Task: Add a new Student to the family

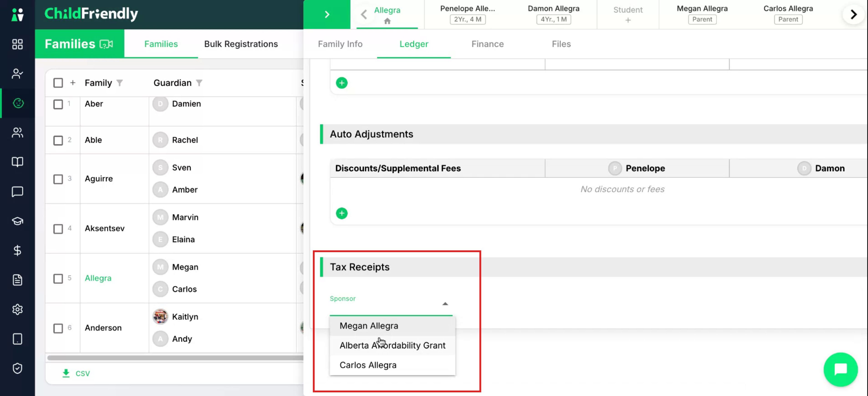Action: point(627,15)
